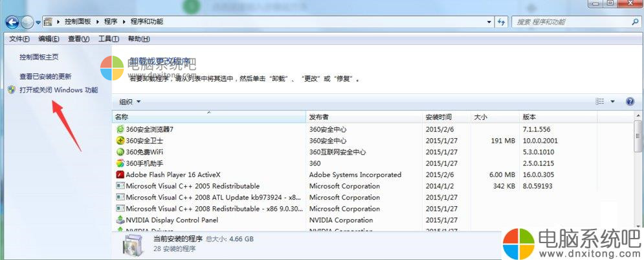Select the 360安全卫士 icon
The image size is (644, 260).
pyautogui.click(x=120, y=141)
